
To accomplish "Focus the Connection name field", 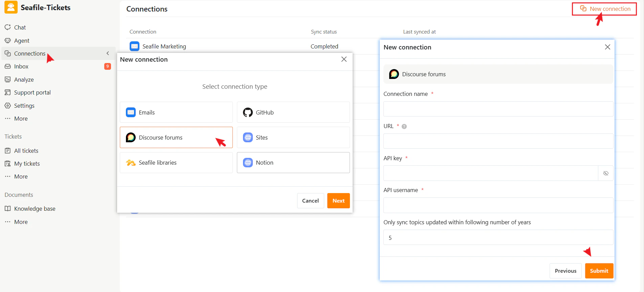I will (x=498, y=109).
